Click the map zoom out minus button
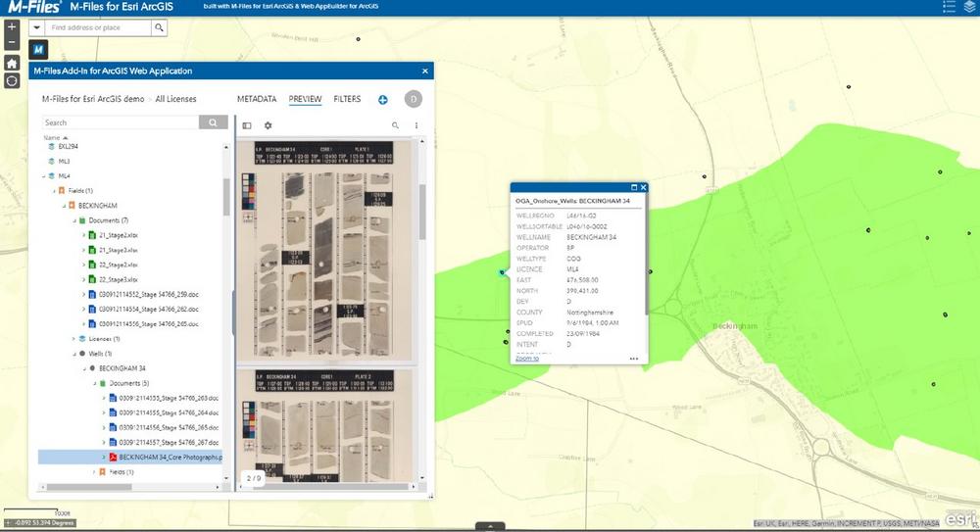 pos(11,43)
